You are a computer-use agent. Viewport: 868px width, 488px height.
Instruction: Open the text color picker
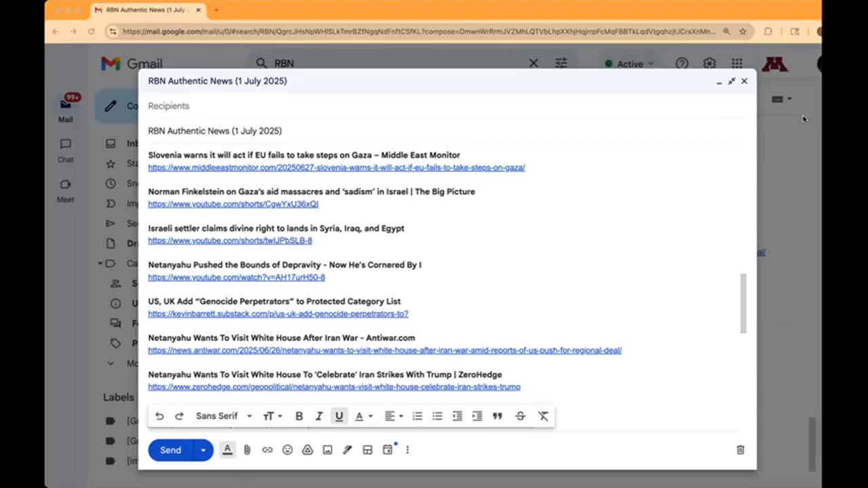[x=363, y=416]
